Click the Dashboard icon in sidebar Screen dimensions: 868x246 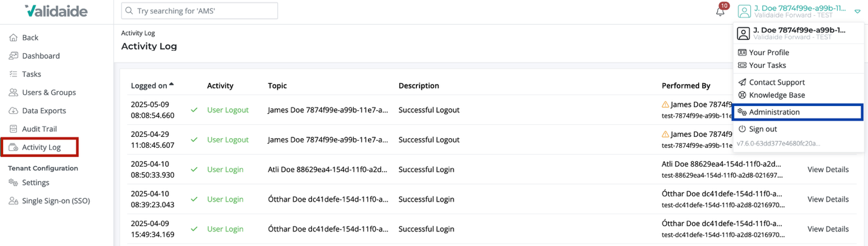[x=13, y=56]
